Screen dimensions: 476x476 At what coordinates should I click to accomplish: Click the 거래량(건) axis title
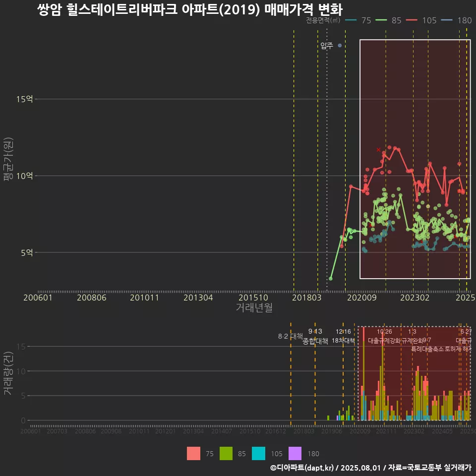coord(8,373)
